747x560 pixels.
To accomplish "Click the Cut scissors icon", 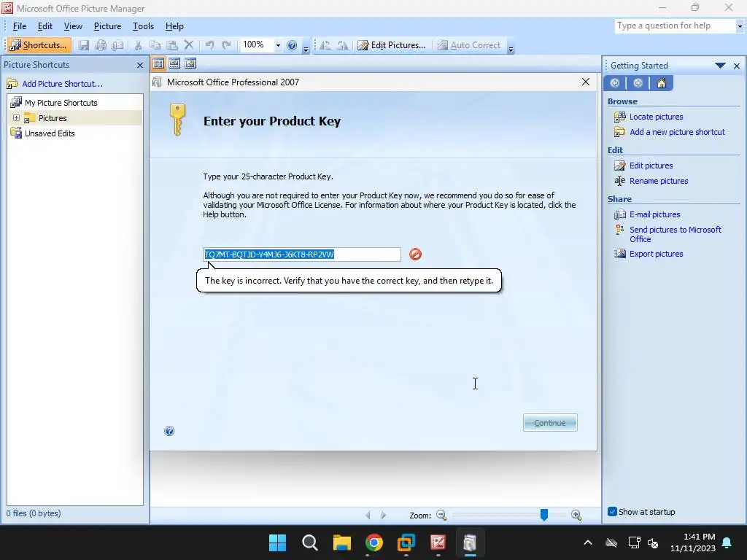I will pos(138,45).
